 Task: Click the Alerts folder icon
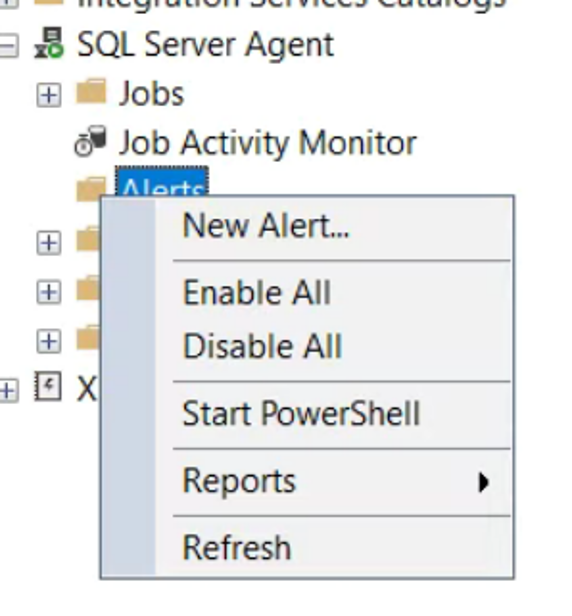(x=89, y=189)
